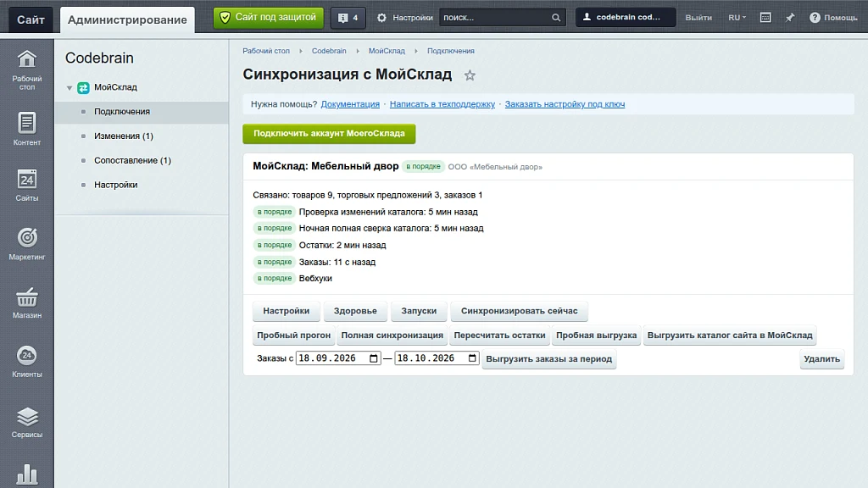
Task: Open the bar chart analytics section
Action: coord(26,474)
